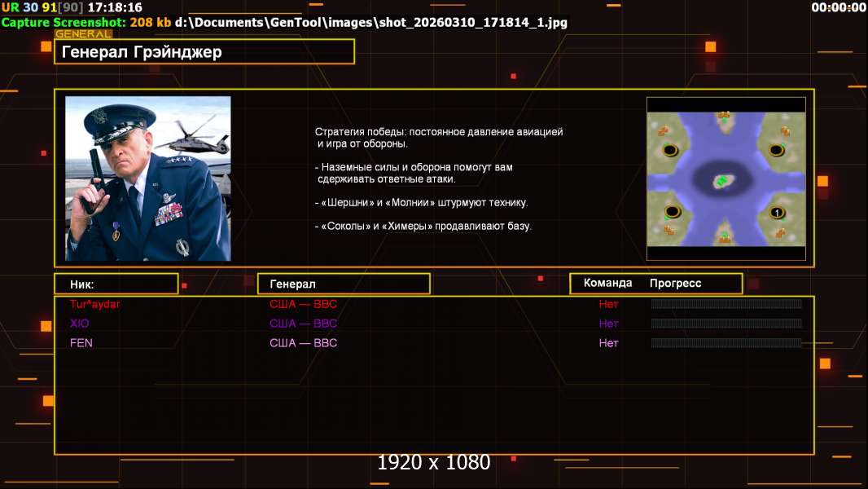Click the 'Генерал' column header
Viewport: 868px width, 489px height.
[x=343, y=284]
